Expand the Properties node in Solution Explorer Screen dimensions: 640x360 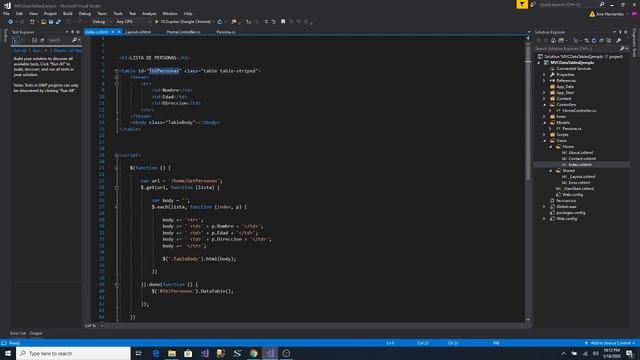[x=544, y=75]
